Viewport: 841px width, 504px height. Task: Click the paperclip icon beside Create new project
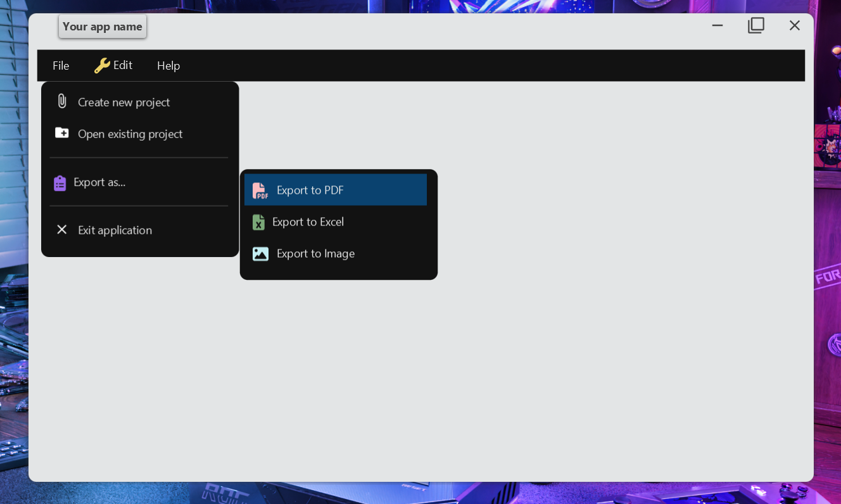(x=61, y=101)
